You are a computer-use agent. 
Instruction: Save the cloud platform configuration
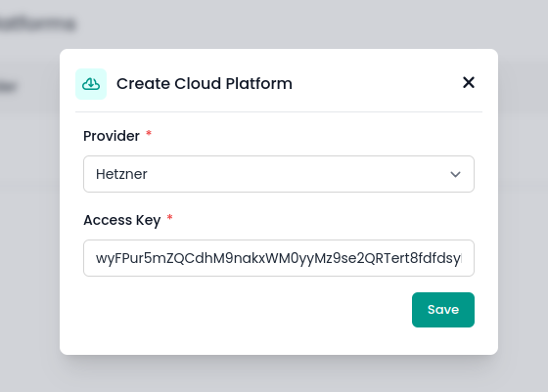click(442, 310)
